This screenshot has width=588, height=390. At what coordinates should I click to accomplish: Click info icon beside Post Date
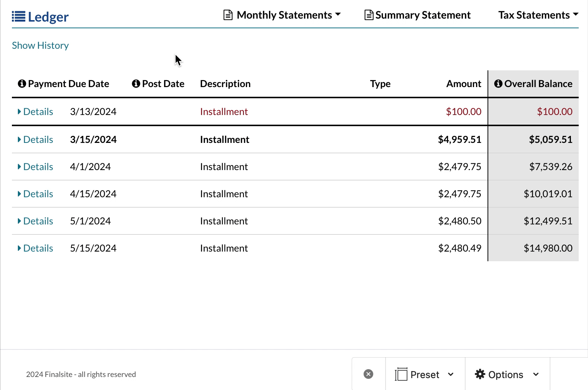pyautogui.click(x=136, y=84)
